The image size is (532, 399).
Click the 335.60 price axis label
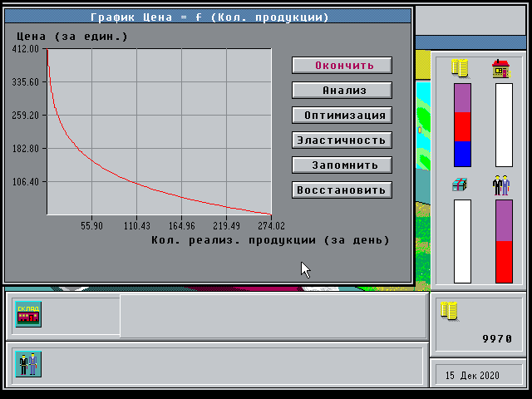(26, 82)
